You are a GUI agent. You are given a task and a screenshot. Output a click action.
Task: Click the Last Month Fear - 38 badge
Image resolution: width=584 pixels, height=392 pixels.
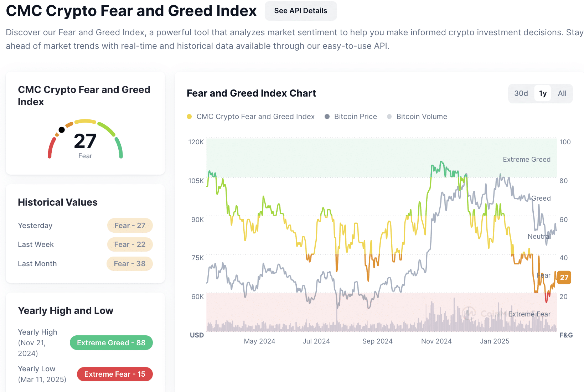(130, 264)
